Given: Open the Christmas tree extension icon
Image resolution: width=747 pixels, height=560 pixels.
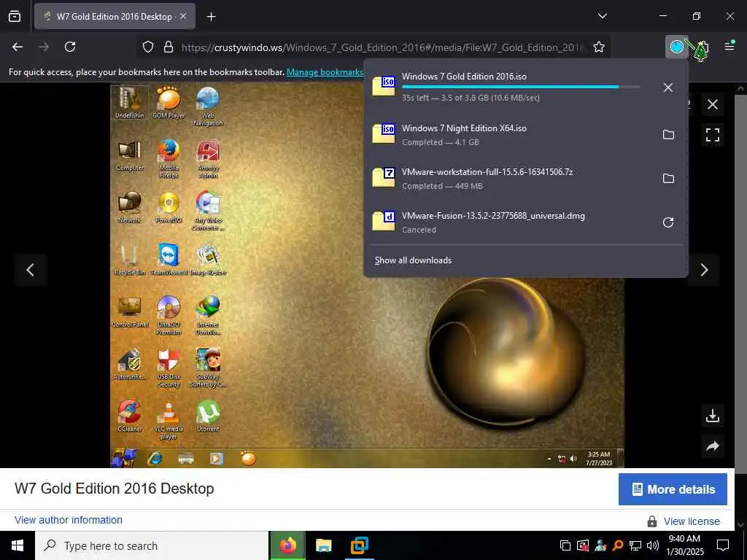Looking at the screenshot, I should pyautogui.click(x=700, y=50).
